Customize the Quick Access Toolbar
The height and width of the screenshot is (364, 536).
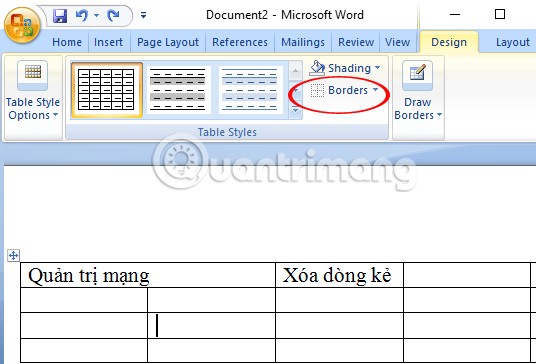(x=144, y=15)
